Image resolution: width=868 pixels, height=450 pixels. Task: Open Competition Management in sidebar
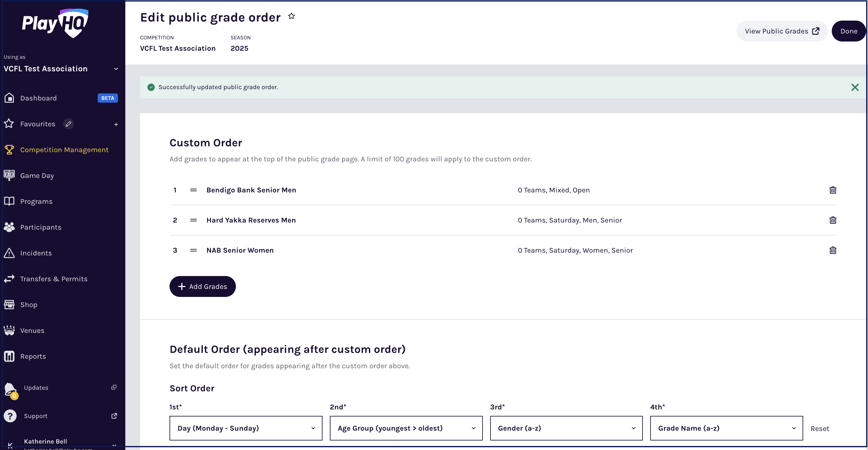64,150
